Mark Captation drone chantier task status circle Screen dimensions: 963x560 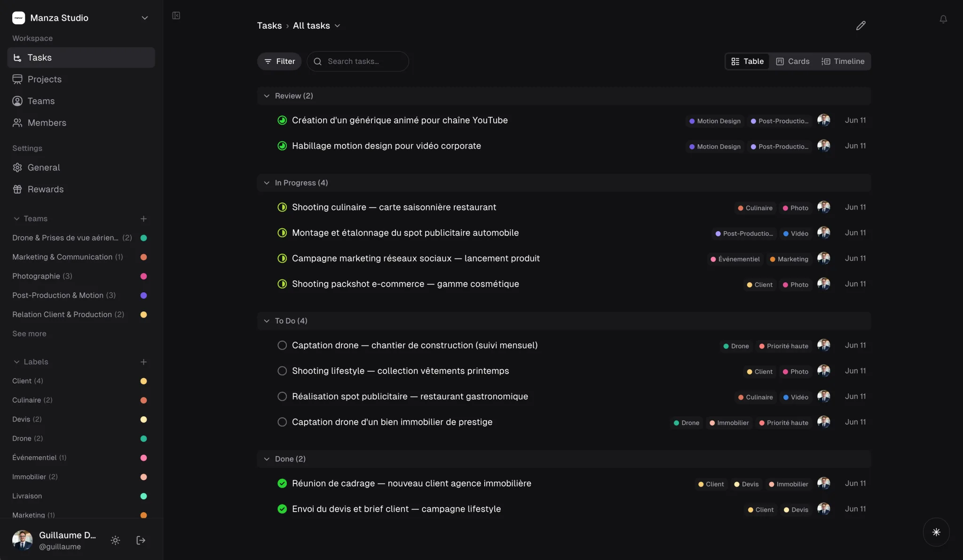(x=282, y=345)
